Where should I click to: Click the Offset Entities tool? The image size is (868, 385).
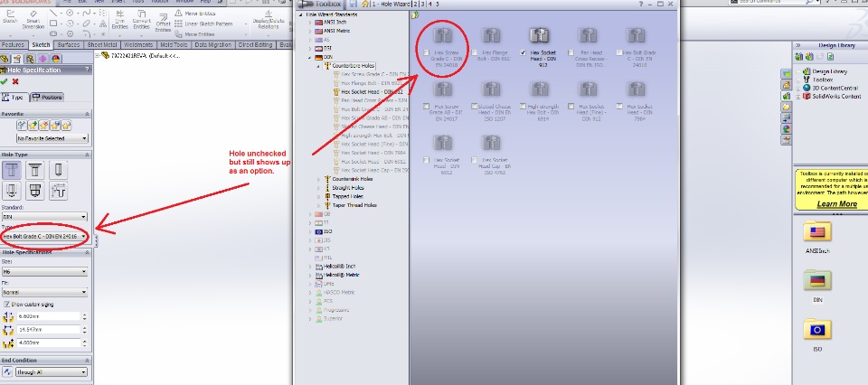tap(163, 22)
